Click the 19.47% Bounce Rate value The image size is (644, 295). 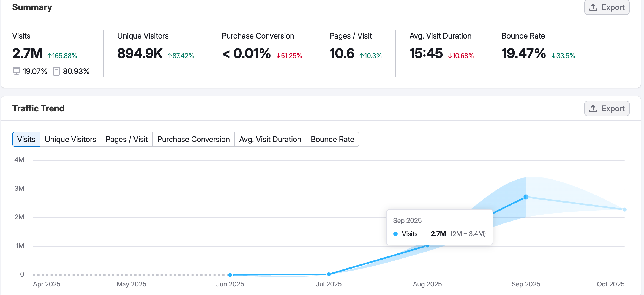[x=523, y=53]
